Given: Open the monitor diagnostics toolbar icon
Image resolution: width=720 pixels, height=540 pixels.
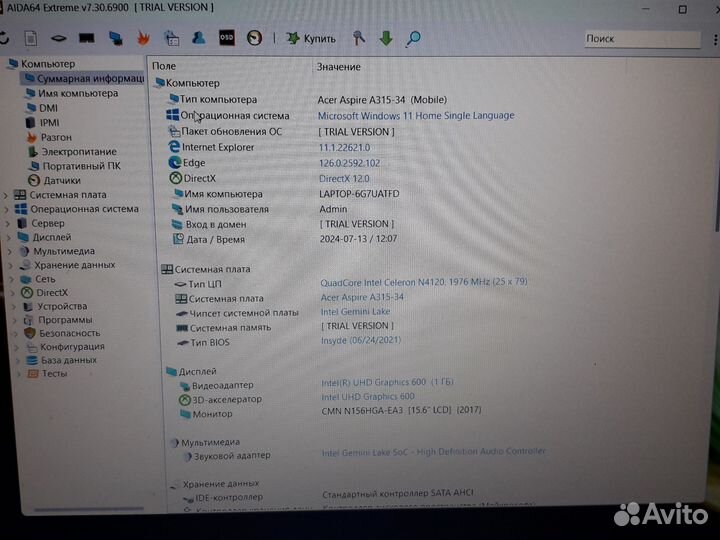Looking at the screenshot, I should pyautogui.click(x=172, y=38).
